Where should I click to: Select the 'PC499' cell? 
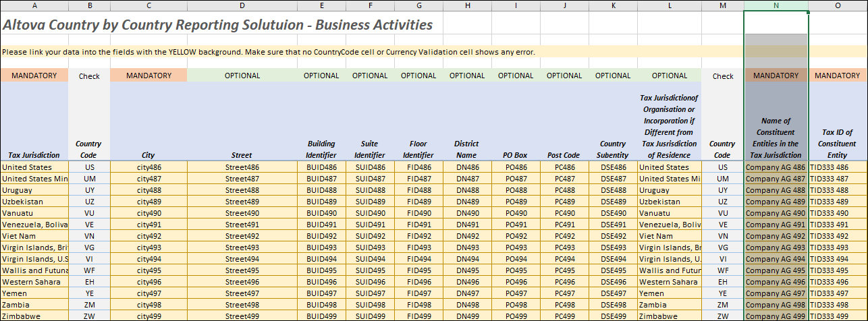[564, 316]
